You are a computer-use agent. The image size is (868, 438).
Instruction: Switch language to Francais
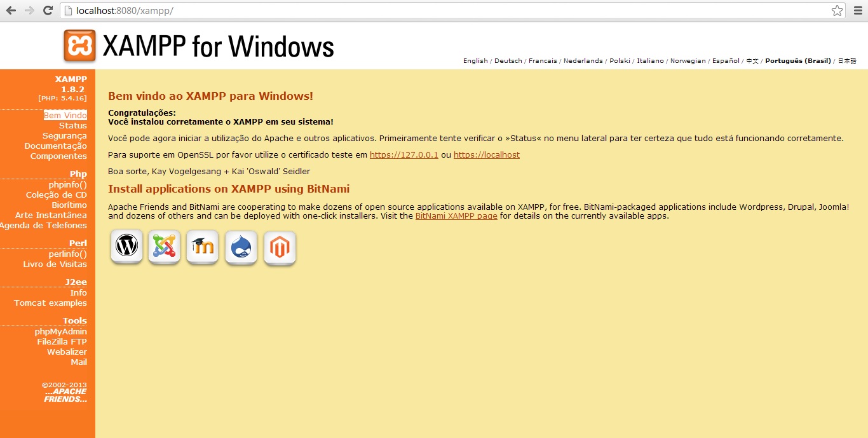543,61
